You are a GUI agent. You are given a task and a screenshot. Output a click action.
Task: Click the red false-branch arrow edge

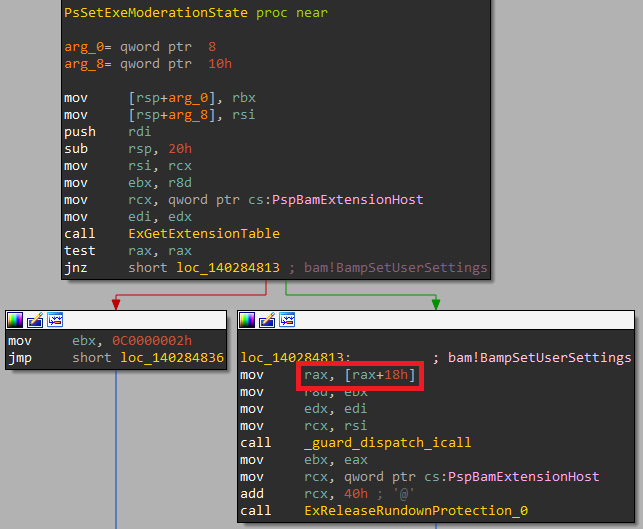(191, 295)
